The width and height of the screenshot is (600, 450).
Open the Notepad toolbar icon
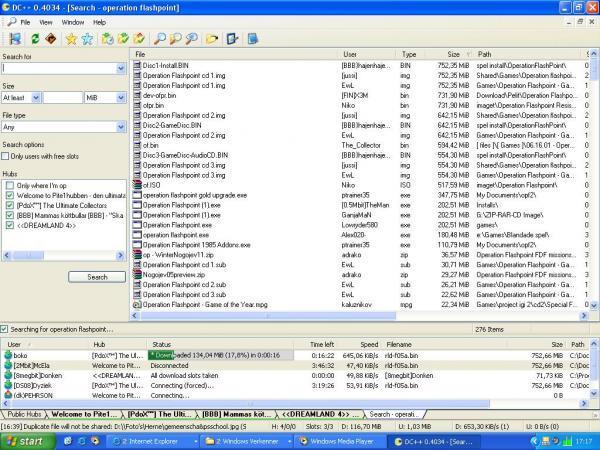click(x=253, y=39)
